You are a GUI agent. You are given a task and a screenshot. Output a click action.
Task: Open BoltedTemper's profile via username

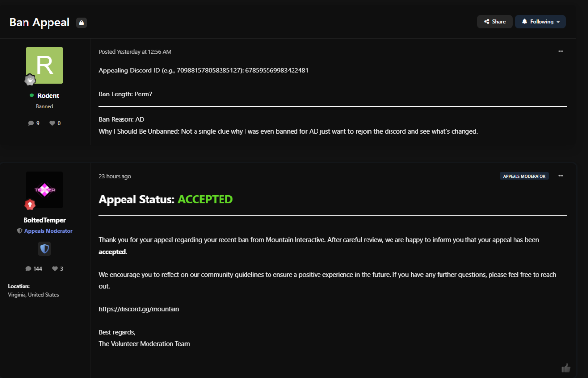[45, 220]
